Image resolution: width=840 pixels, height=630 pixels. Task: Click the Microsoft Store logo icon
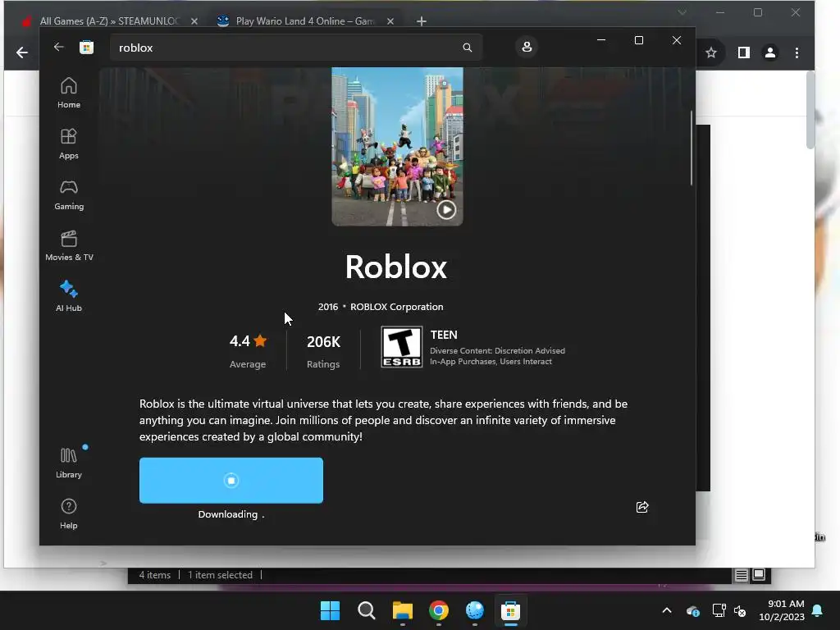86,47
